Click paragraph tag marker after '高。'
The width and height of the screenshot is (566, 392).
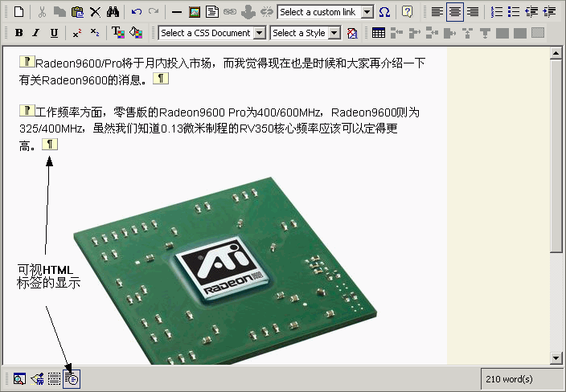pyautogui.click(x=50, y=145)
